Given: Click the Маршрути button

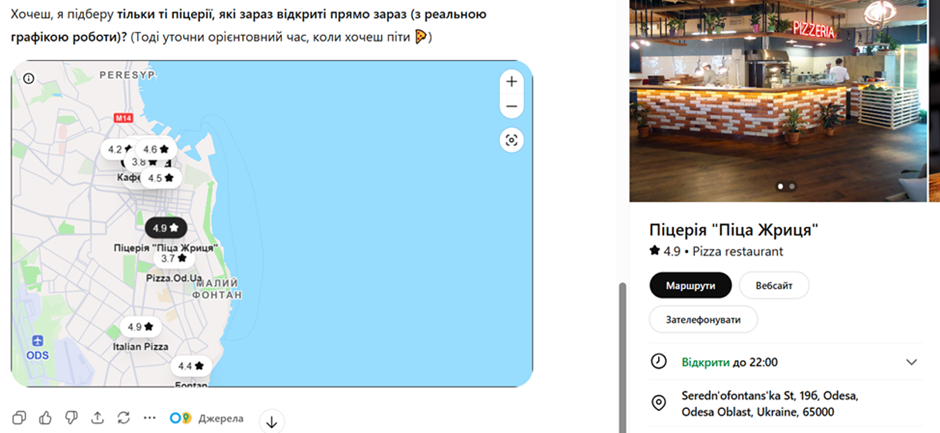Looking at the screenshot, I should (x=690, y=285).
